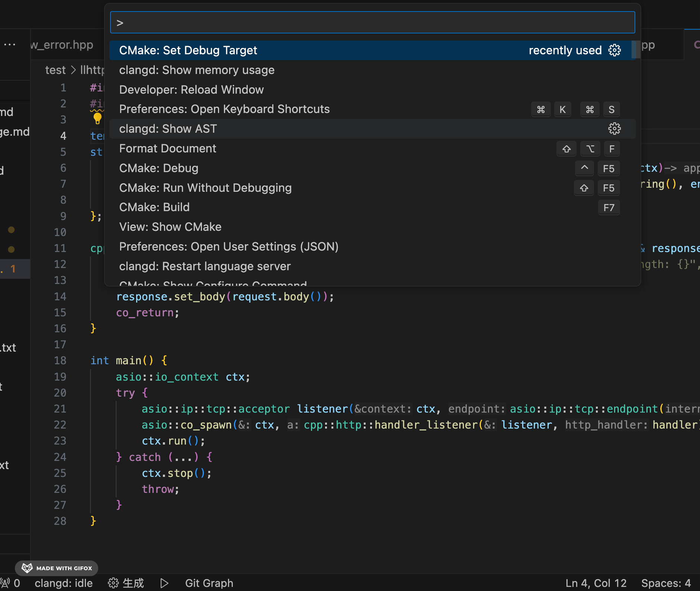Open Preferences: Open User Settings (JSON)
The height and width of the screenshot is (591, 700).
(x=373, y=246)
